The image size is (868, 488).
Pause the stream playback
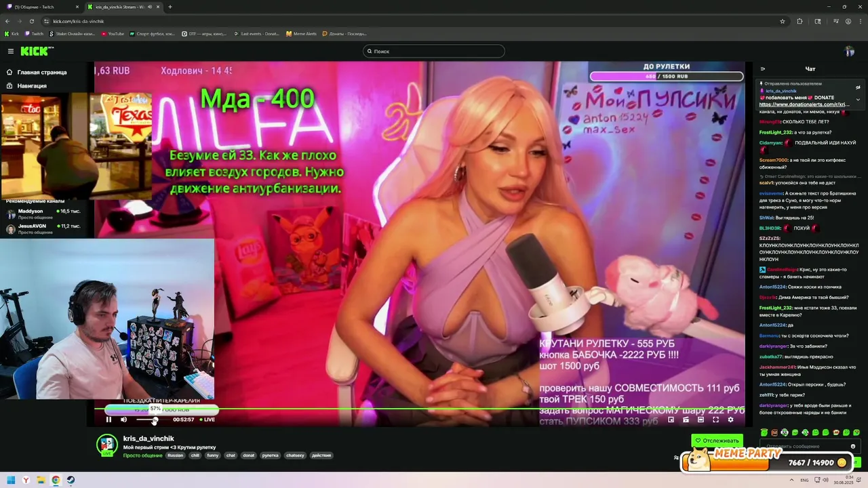(x=108, y=420)
